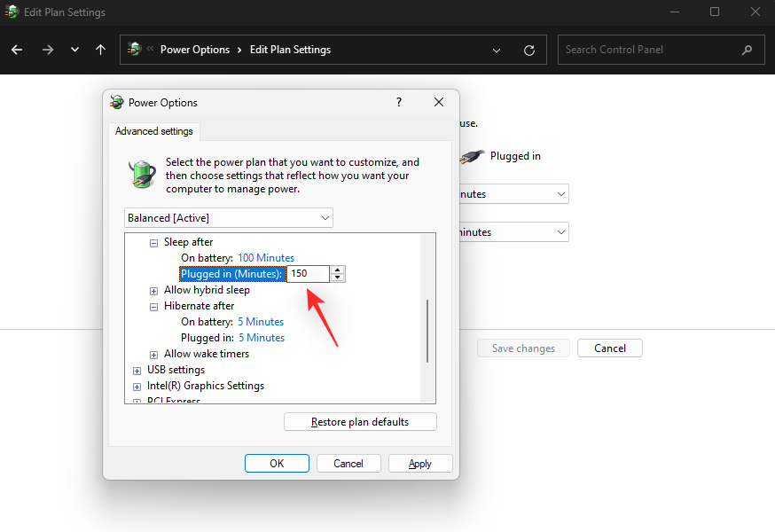
Task: Click the search magnifier icon
Action: (x=748, y=50)
